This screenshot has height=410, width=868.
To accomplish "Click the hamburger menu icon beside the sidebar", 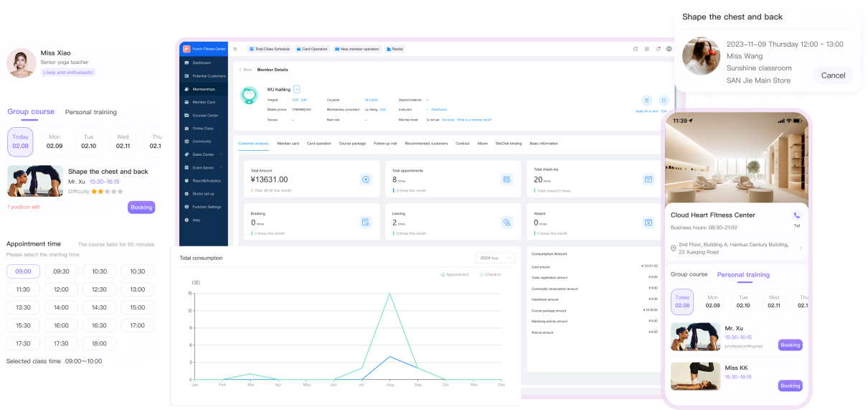I will click(x=235, y=49).
